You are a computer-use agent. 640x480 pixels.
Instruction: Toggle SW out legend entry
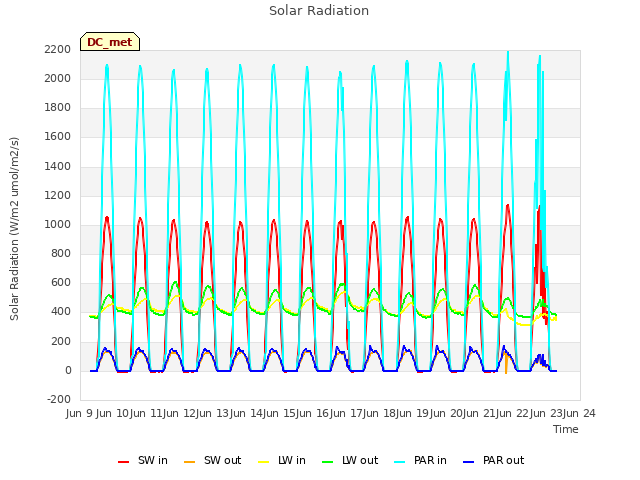click(213, 460)
